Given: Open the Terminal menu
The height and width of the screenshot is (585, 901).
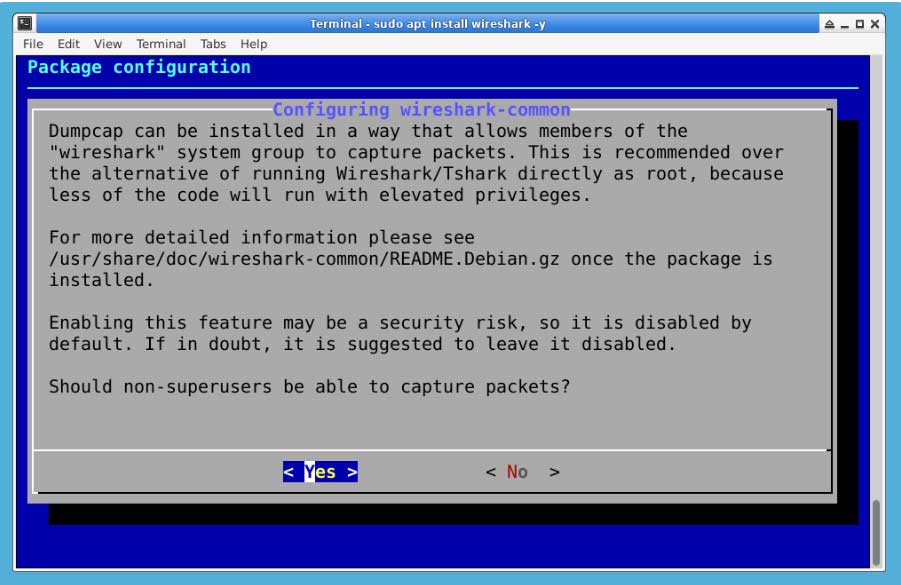Looking at the screenshot, I should (x=161, y=44).
